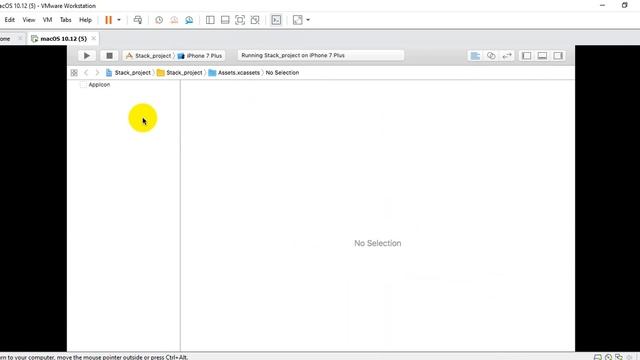The image size is (640, 360).
Task: Toggle the Xcode Navigator panel
Action: tap(527, 56)
